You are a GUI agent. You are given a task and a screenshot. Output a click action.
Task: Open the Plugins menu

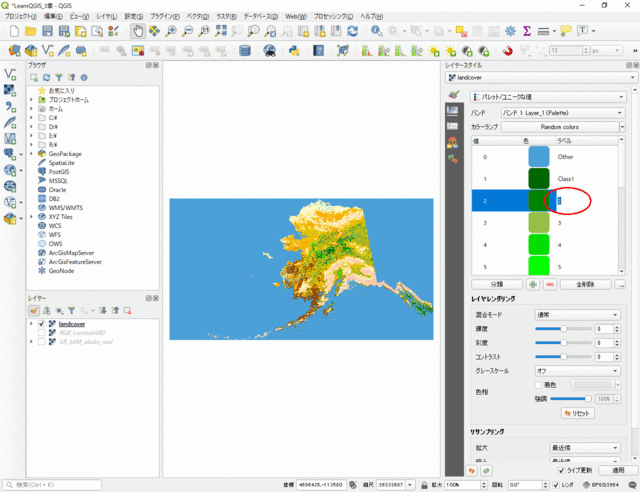[x=165, y=16]
